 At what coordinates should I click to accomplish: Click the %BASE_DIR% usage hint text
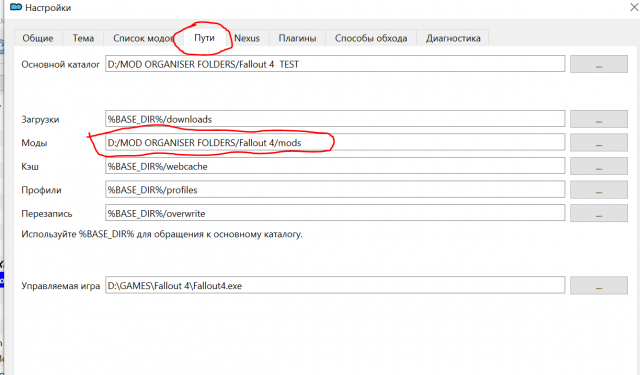click(x=162, y=234)
